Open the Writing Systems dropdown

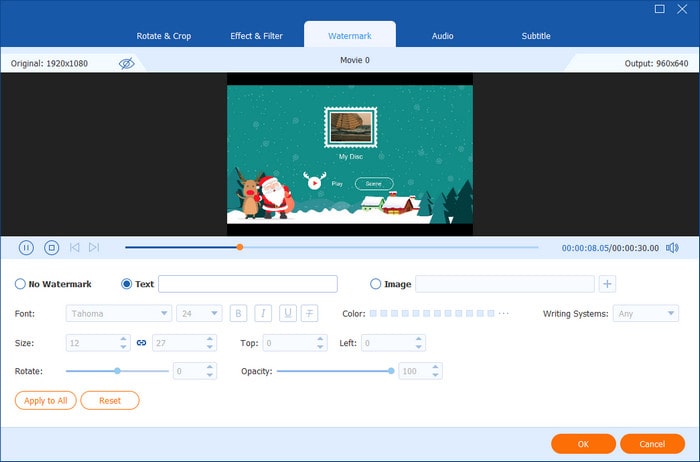tap(645, 313)
